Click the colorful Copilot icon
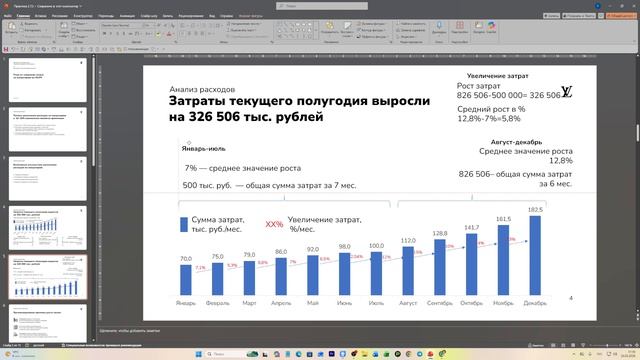Image resolution: width=640 pixels, height=360 pixels. [491, 26]
